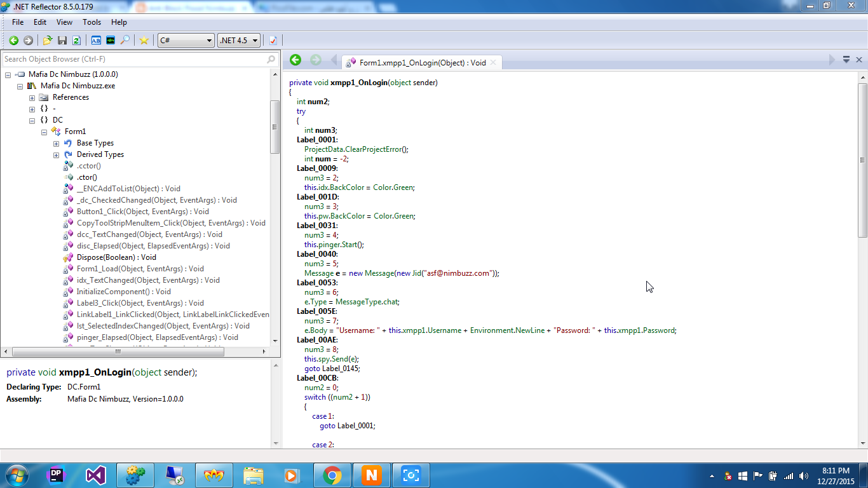Select .ctor() in the tree

(x=87, y=177)
